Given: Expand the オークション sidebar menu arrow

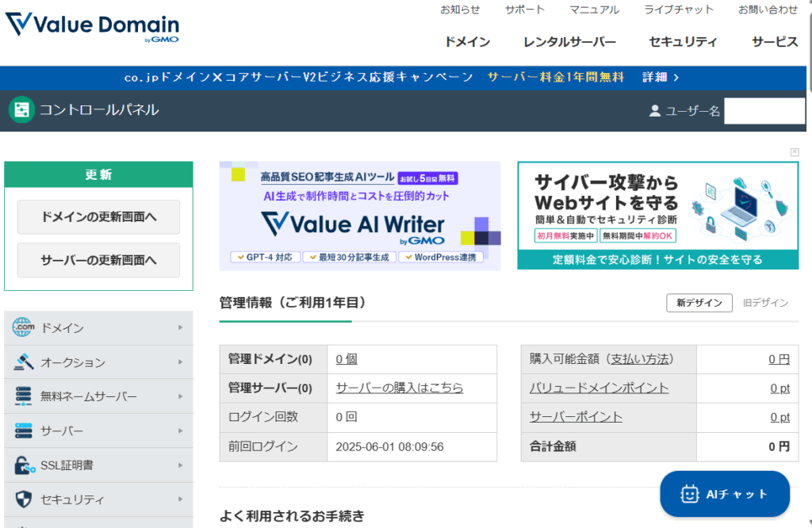Looking at the screenshot, I should (180, 362).
